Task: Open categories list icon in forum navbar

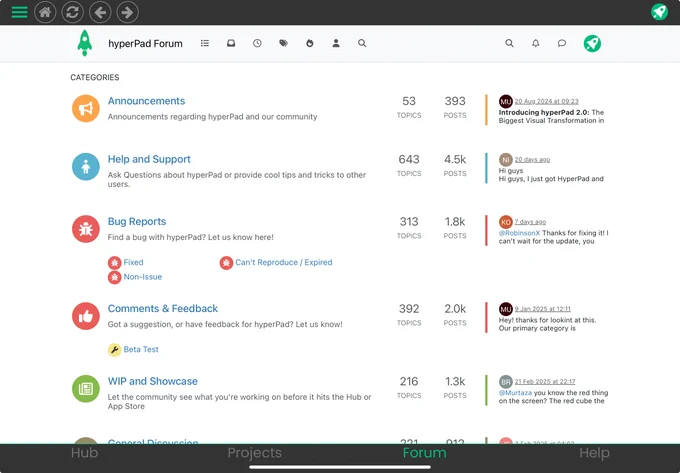Action: 205,43
